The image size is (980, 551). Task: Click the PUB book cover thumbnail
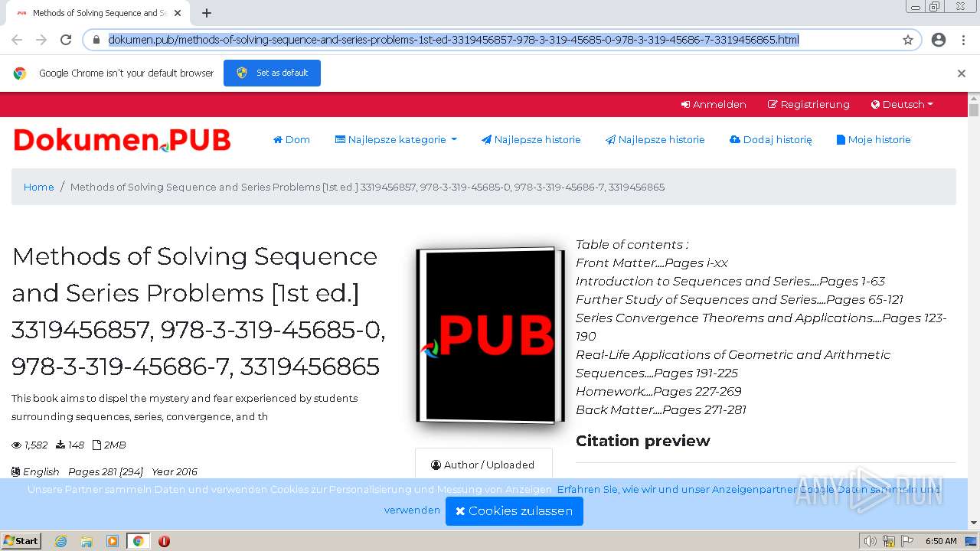(x=490, y=335)
